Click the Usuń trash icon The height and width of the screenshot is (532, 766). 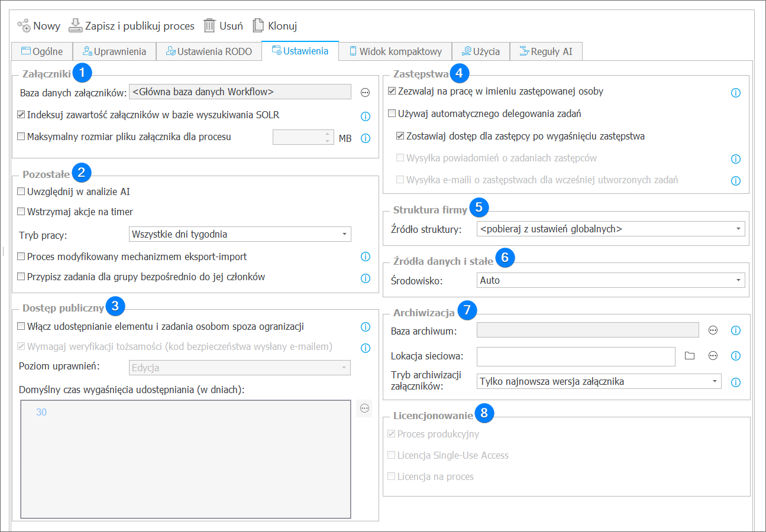coord(209,26)
